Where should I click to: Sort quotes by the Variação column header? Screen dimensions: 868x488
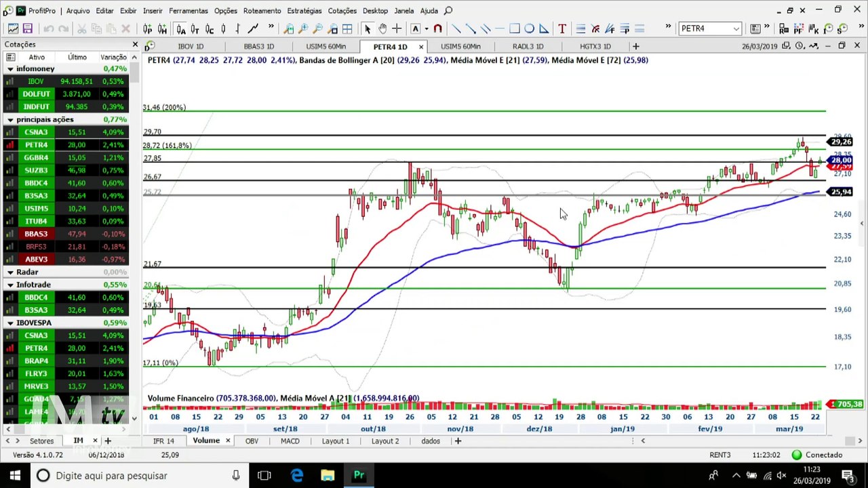[113, 57]
